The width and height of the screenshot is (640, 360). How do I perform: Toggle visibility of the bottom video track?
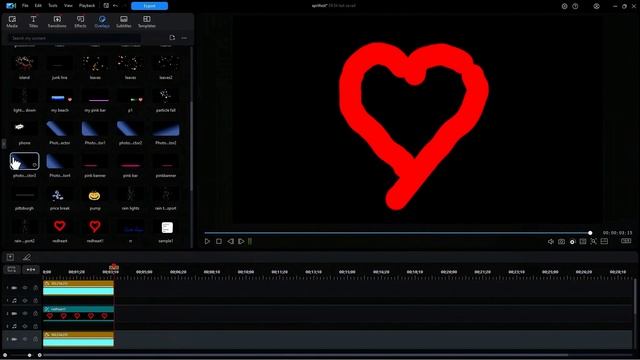(25, 339)
